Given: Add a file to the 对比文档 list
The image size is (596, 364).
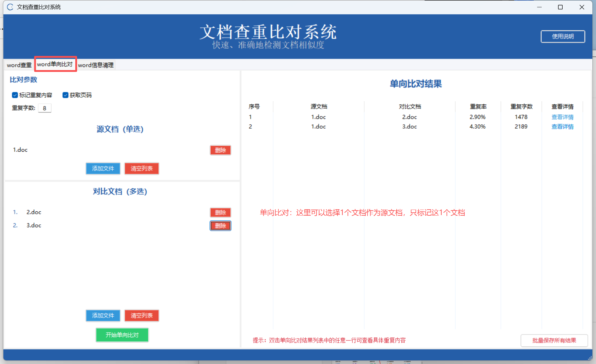Looking at the screenshot, I should (x=103, y=315).
